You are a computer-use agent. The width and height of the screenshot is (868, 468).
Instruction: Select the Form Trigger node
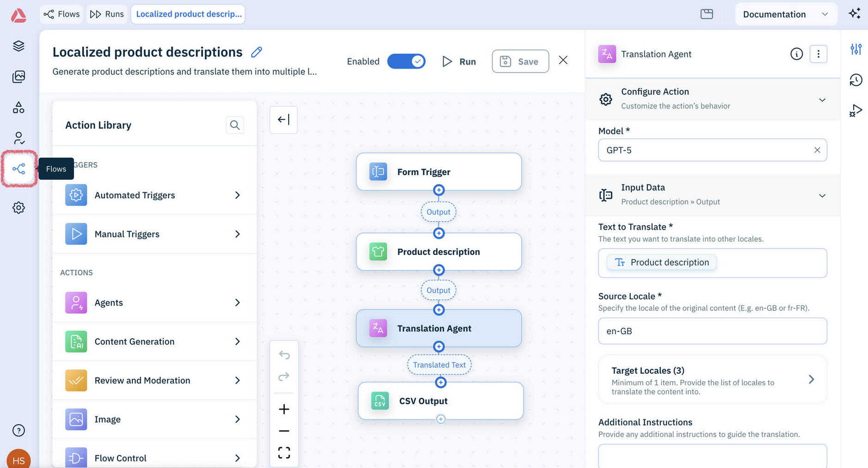click(439, 172)
